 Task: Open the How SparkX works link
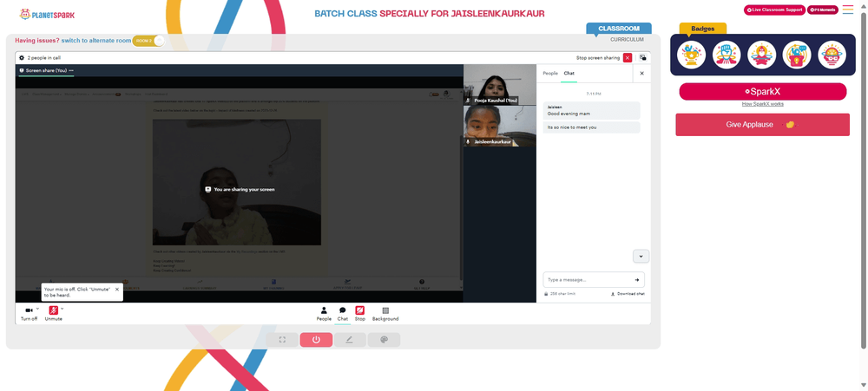[x=762, y=104]
